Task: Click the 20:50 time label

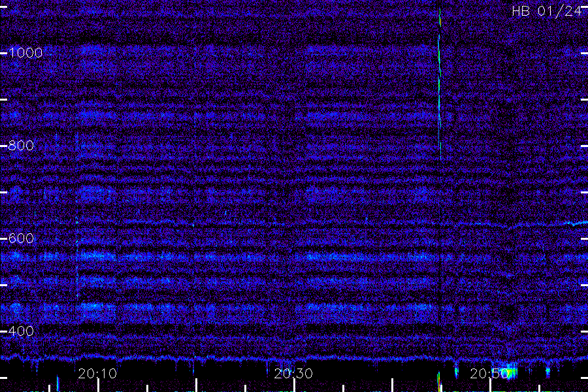Action: click(x=489, y=374)
